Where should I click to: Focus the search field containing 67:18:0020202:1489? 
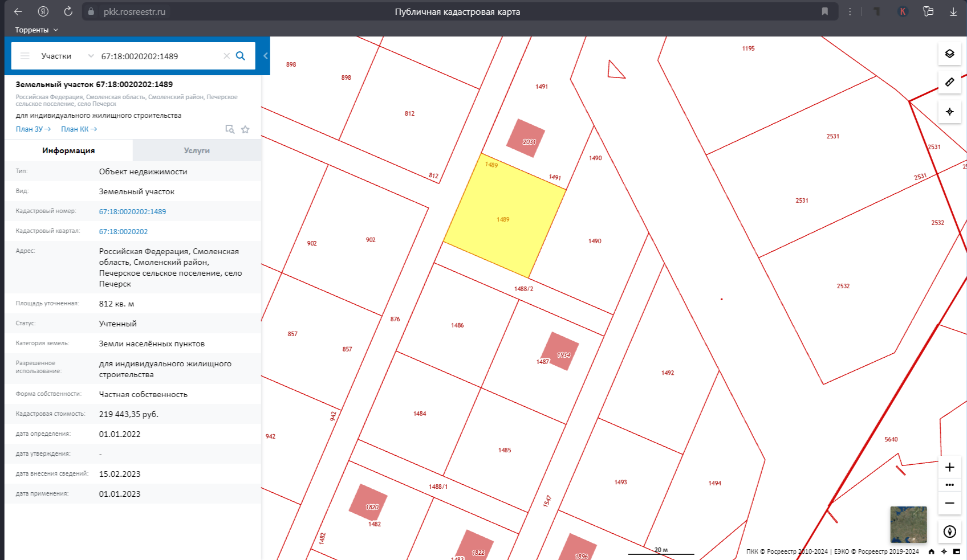(x=160, y=56)
